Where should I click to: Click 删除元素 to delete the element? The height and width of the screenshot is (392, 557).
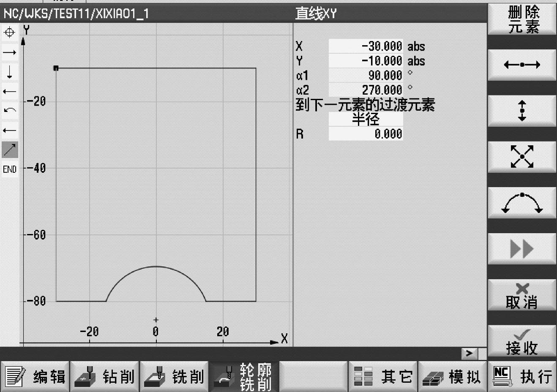[522, 19]
